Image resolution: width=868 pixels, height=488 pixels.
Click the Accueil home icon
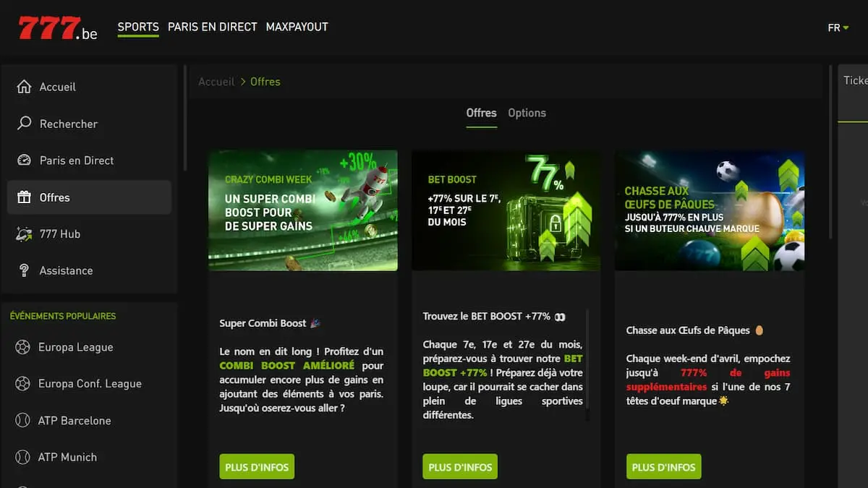pyautogui.click(x=24, y=87)
